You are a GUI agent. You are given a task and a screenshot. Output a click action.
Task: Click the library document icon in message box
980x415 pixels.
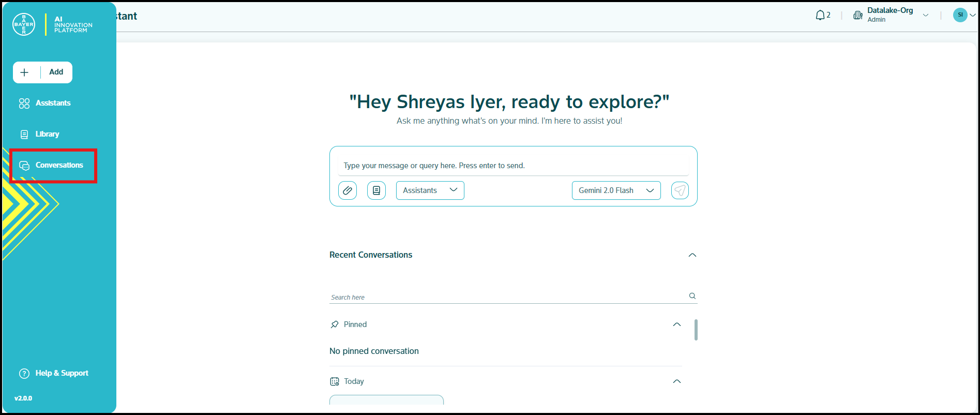click(x=376, y=190)
